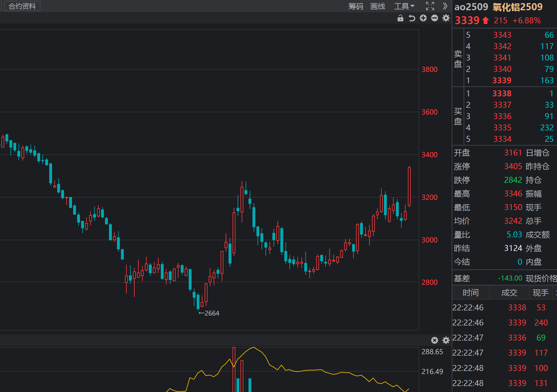557x392 pixels.
Task: Click the 日增仓 label
Action: (x=537, y=153)
